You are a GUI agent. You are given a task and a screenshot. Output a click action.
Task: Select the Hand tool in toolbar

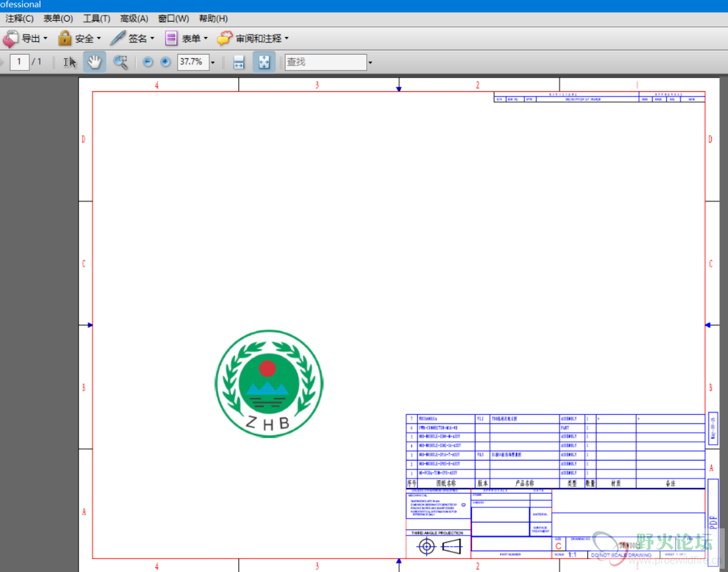point(94,62)
